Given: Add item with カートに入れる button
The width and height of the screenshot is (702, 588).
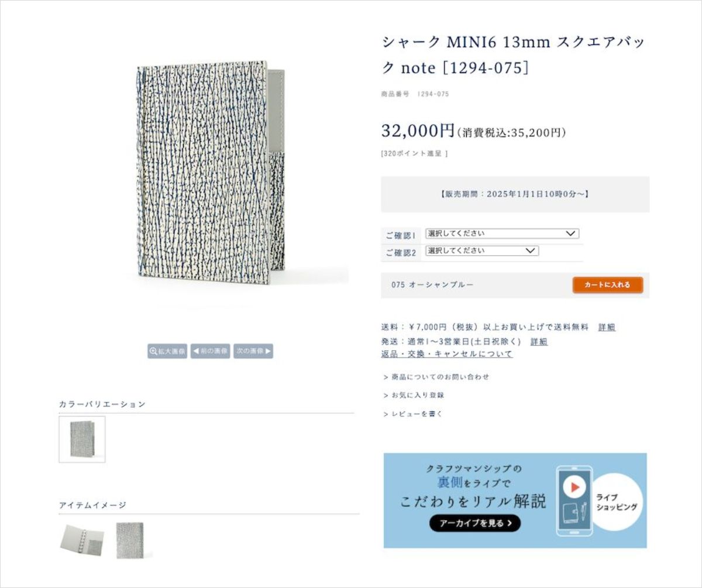Looking at the screenshot, I should (607, 285).
